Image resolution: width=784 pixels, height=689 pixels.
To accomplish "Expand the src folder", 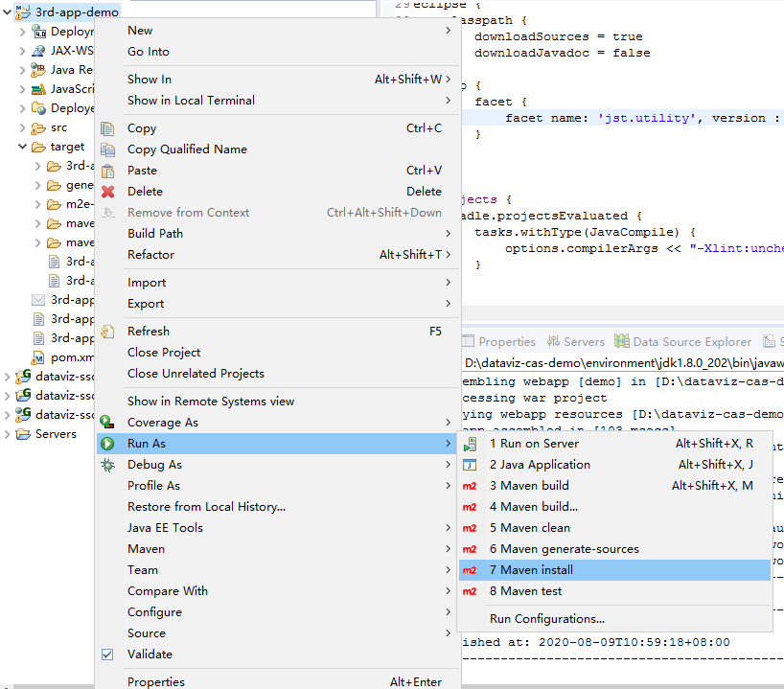I will [x=22, y=127].
